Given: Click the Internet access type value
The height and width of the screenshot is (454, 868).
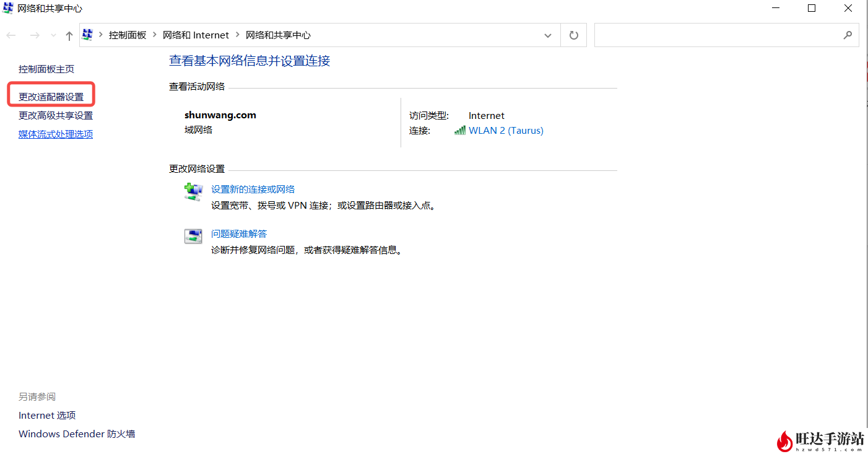Looking at the screenshot, I should coord(487,115).
